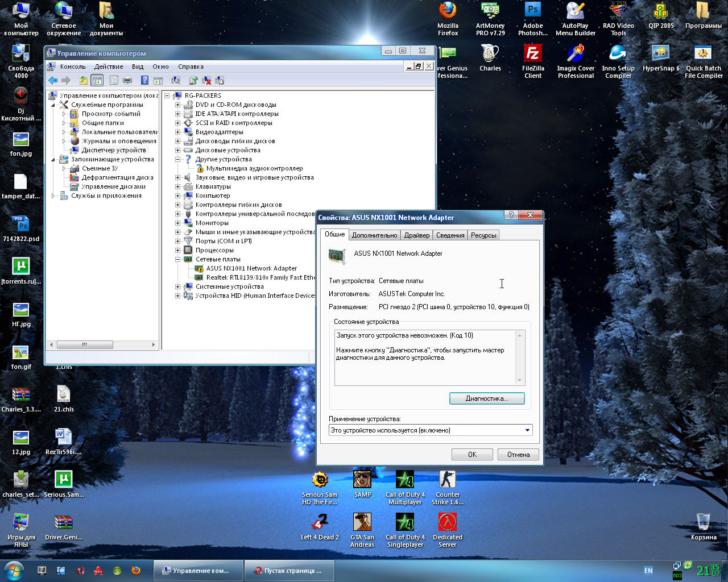The height and width of the screenshot is (582, 728).
Task: Collapse the Другие устройства node
Action: [x=177, y=159]
